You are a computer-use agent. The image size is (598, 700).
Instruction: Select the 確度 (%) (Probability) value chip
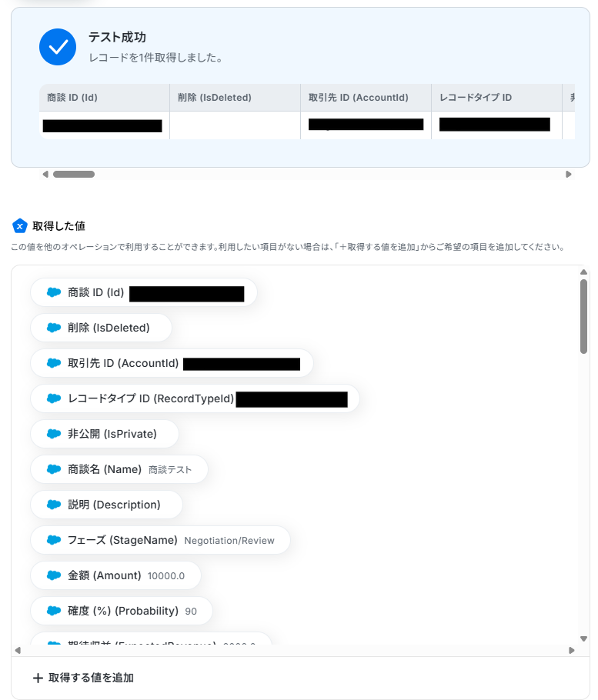click(x=122, y=611)
